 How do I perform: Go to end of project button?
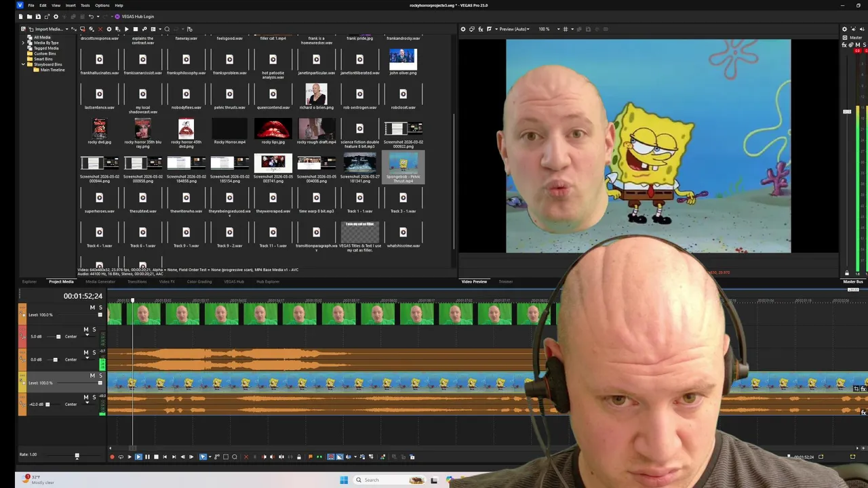pos(174,457)
